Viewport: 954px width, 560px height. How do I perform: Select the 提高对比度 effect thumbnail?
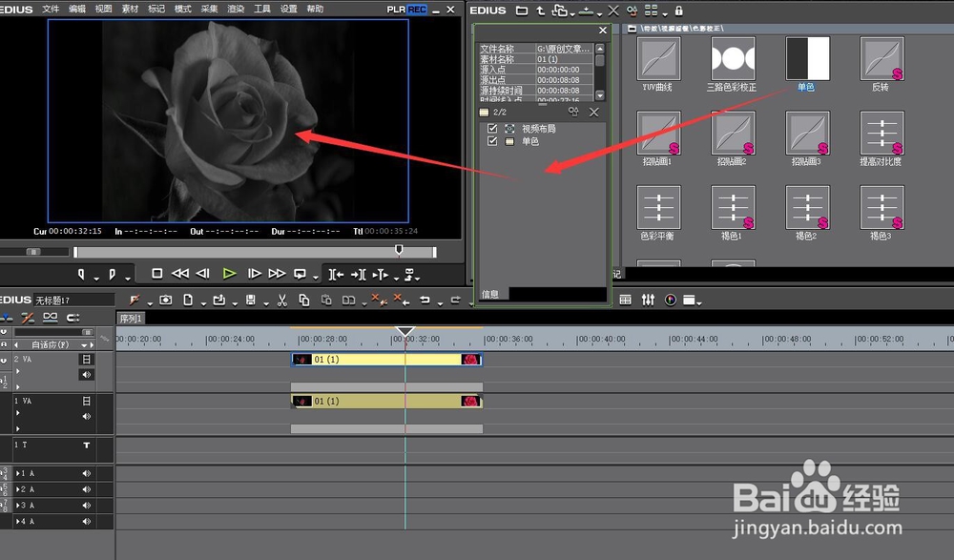(881, 134)
